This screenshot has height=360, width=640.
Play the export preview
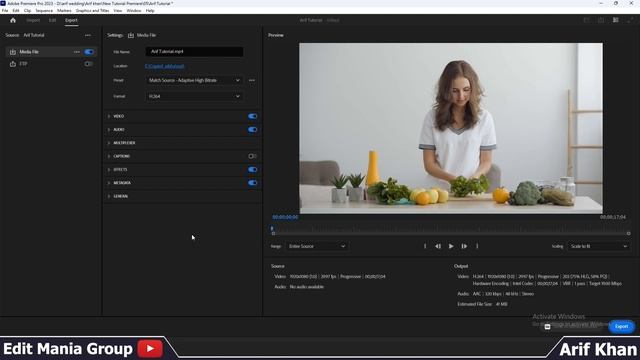(x=451, y=246)
